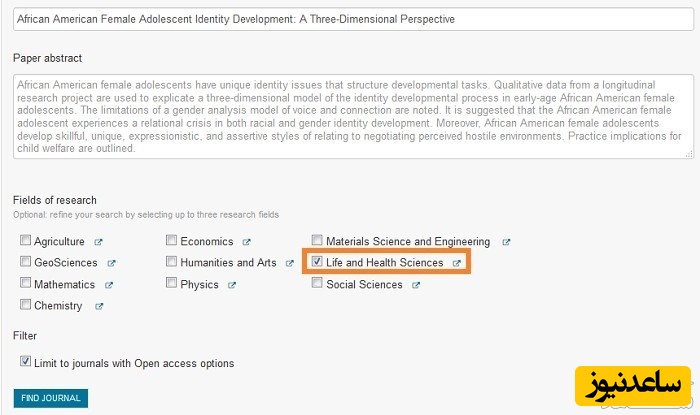This screenshot has width=700, height=415.
Task: Open external link icon beside GeoSciences
Action: click(111, 263)
